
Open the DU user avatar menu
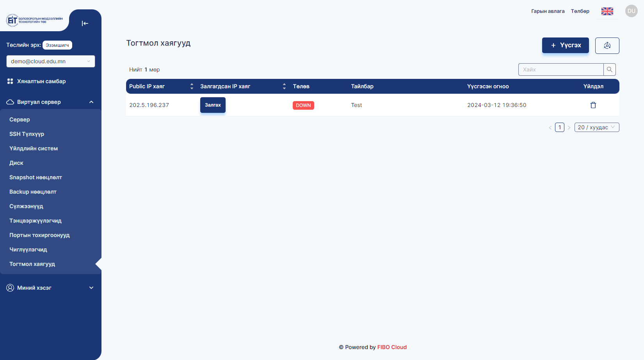pos(631,11)
